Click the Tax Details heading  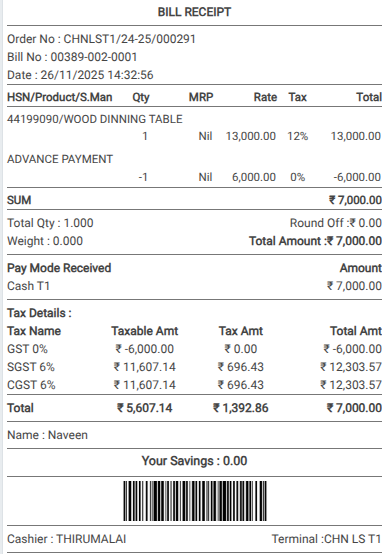[39, 313]
